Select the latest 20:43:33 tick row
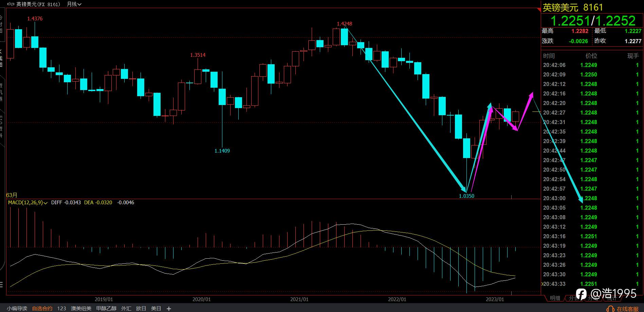Image resolution: width=644 pixels, height=312 pixels. tap(591, 284)
